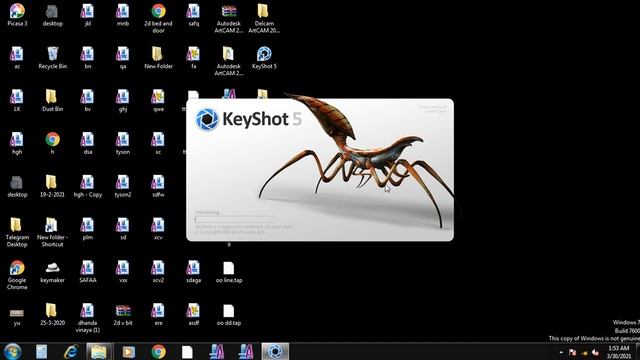Open Chrome from the taskbar
Image resolution: width=640 pixels, height=360 pixels.
(158, 351)
